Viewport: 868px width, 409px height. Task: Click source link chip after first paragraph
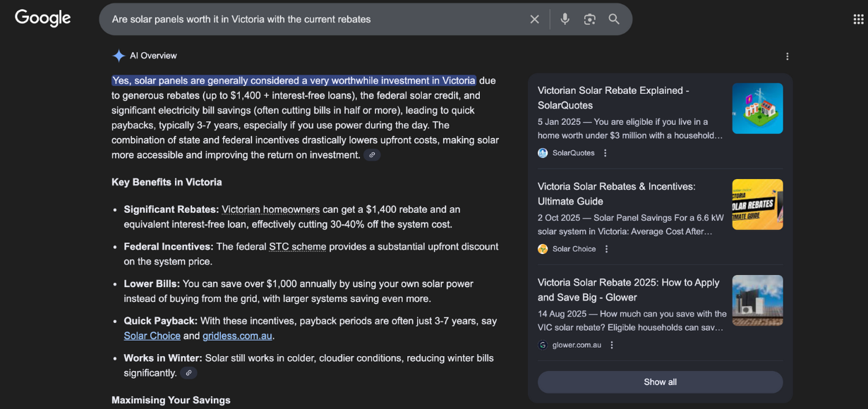pyautogui.click(x=372, y=155)
